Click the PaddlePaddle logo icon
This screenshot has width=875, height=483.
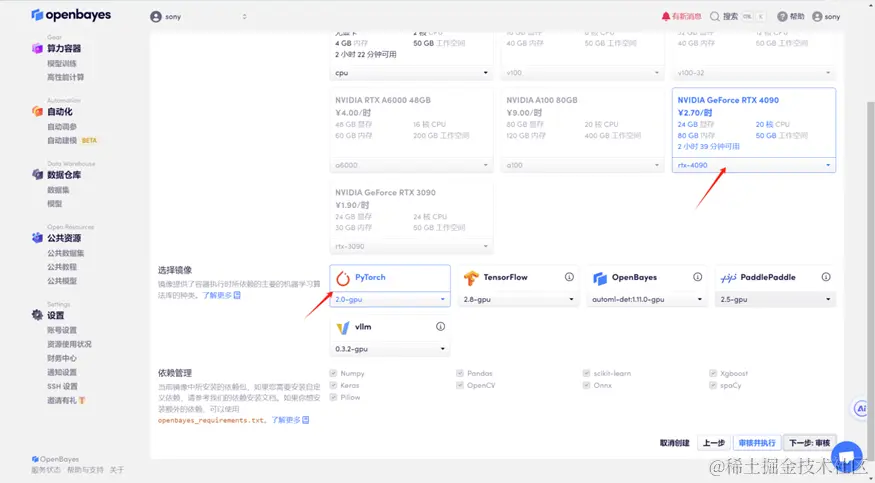(x=728, y=278)
